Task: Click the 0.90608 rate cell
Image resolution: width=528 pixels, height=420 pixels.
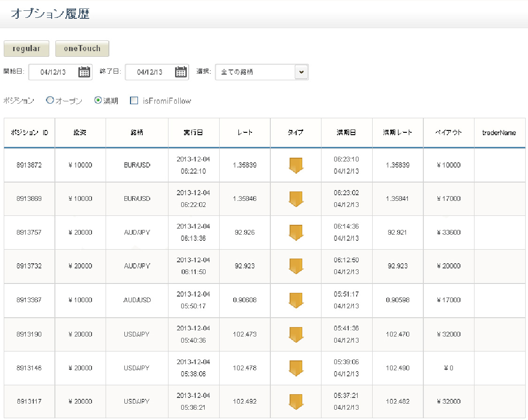Action: tap(245, 300)
